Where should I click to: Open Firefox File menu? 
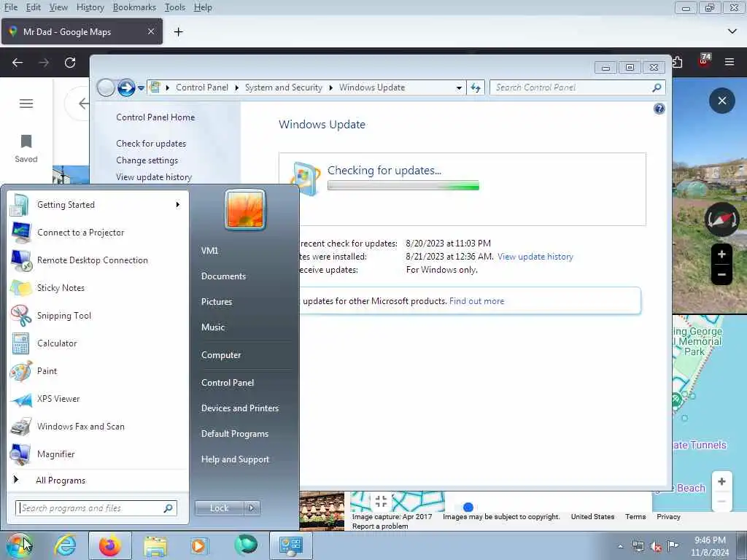pos(10,7)
